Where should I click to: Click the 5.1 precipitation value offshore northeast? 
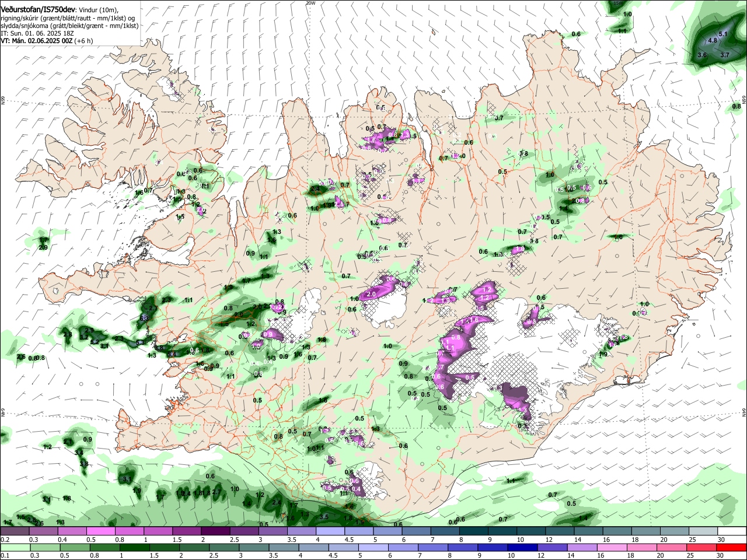coord(723,34)
